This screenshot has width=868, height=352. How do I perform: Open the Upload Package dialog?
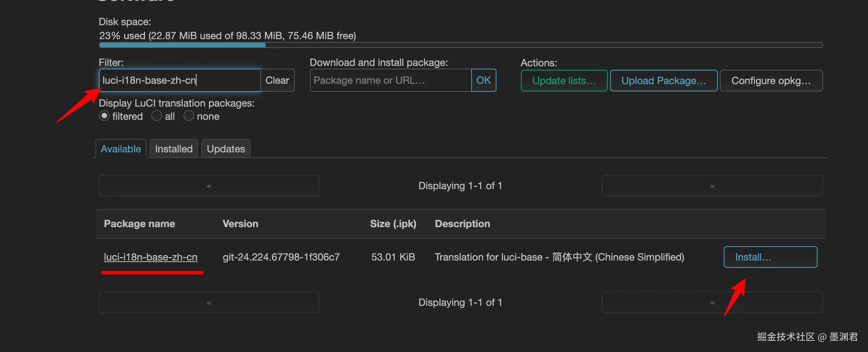(664, 81)
